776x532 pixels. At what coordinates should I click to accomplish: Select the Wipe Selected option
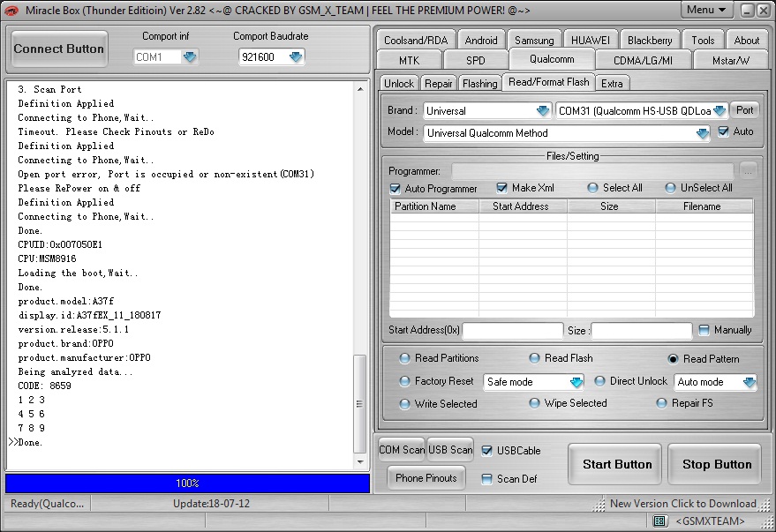534,403
